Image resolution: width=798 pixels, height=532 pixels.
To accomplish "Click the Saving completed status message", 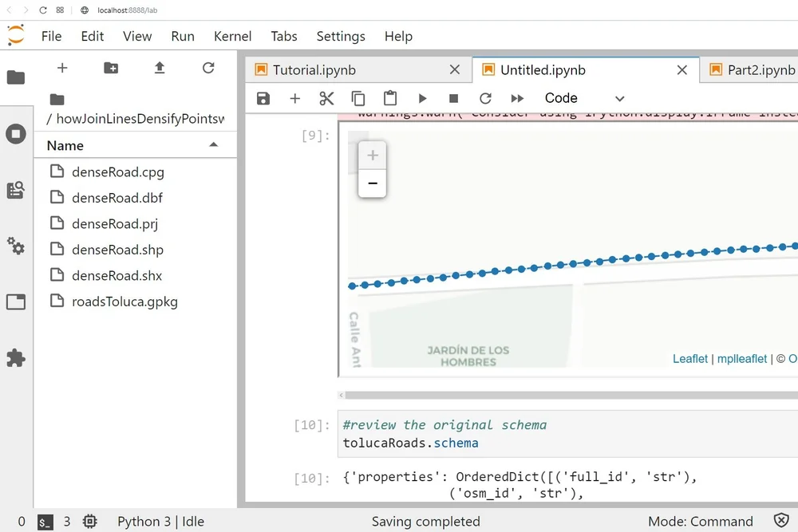I will (x=426, y=522).
